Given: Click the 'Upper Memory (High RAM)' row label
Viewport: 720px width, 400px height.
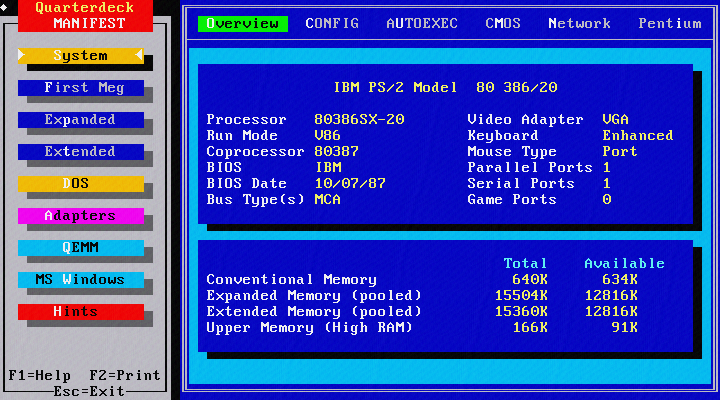Looking at the screenshot, I should click(x=309, y=328).
